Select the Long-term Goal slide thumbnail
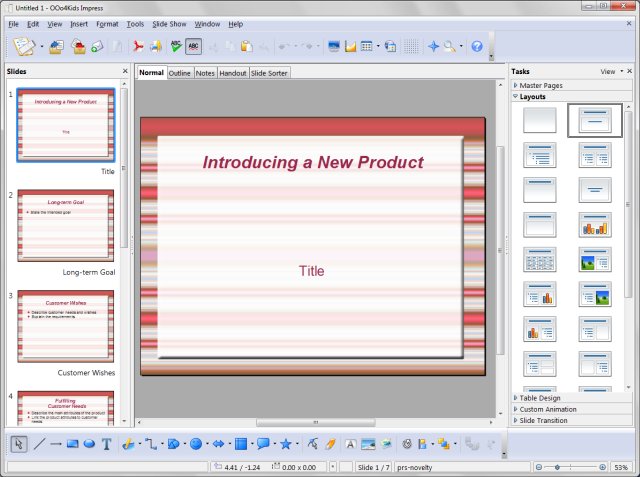The image size is (640, 477). click(66, 226)
